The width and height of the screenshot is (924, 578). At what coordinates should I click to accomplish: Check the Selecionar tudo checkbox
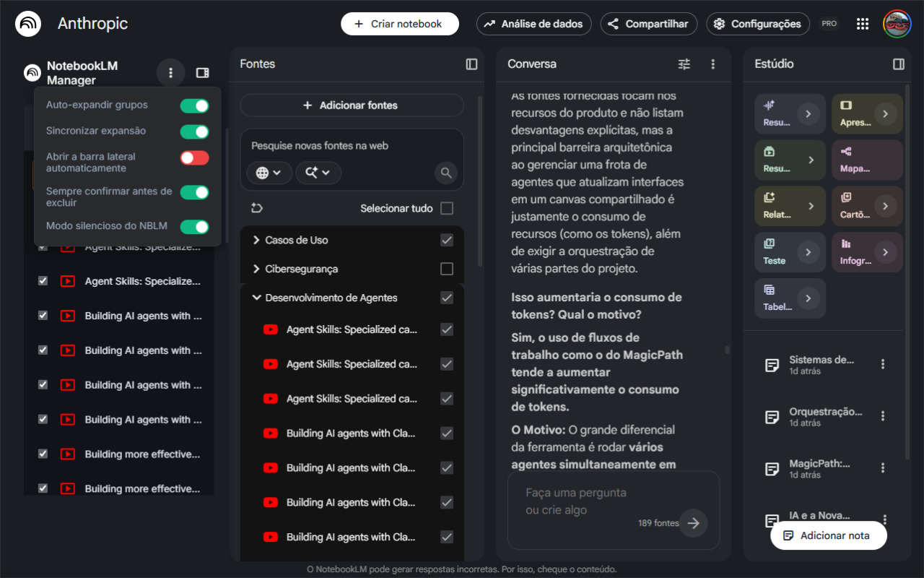(x=447, y=208)
